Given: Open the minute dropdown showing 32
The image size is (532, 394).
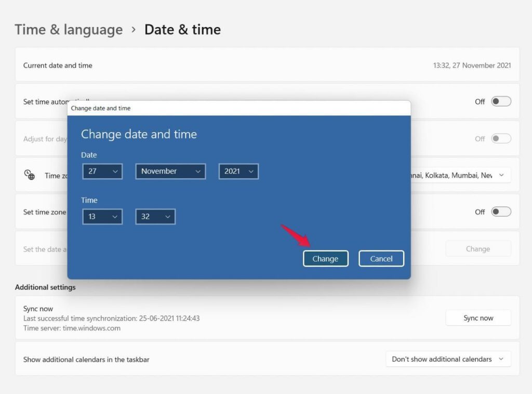Looking at the screenshot, I should tap(155, 216).
